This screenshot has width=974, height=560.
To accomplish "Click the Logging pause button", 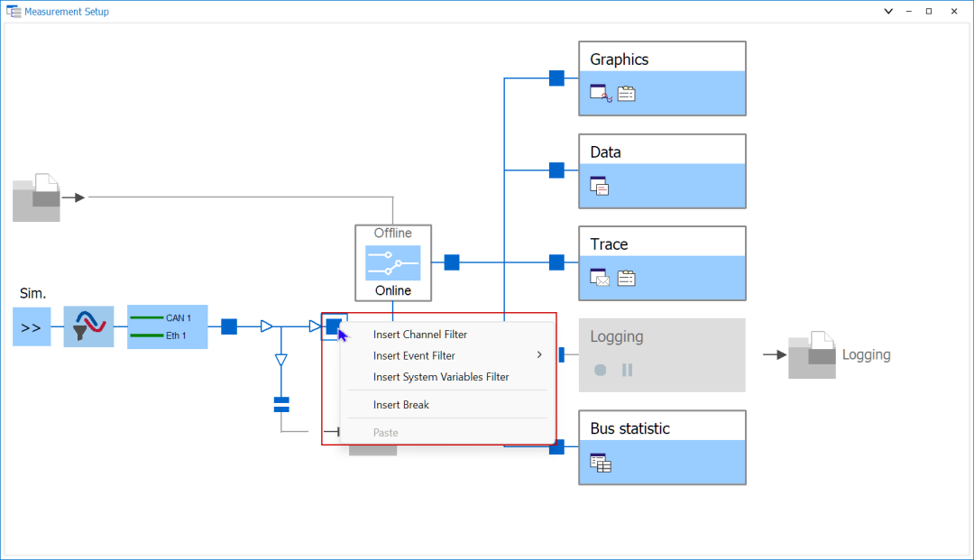I will click(628, 370).
